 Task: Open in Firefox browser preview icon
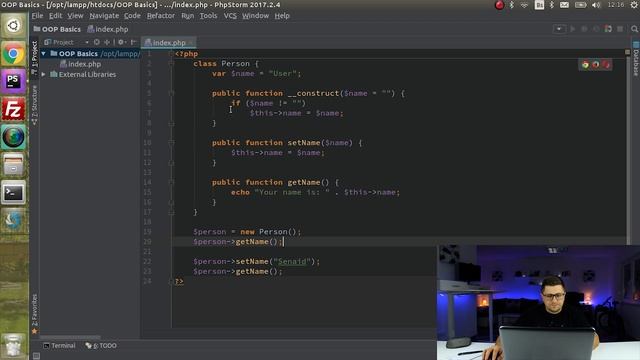click(596, 64)
